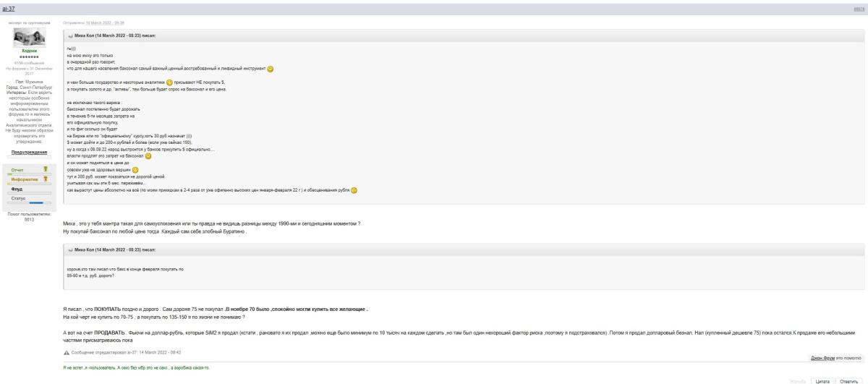Open the user's avatar image
Viewport: 868px width, 384px height.
point(29,38)
